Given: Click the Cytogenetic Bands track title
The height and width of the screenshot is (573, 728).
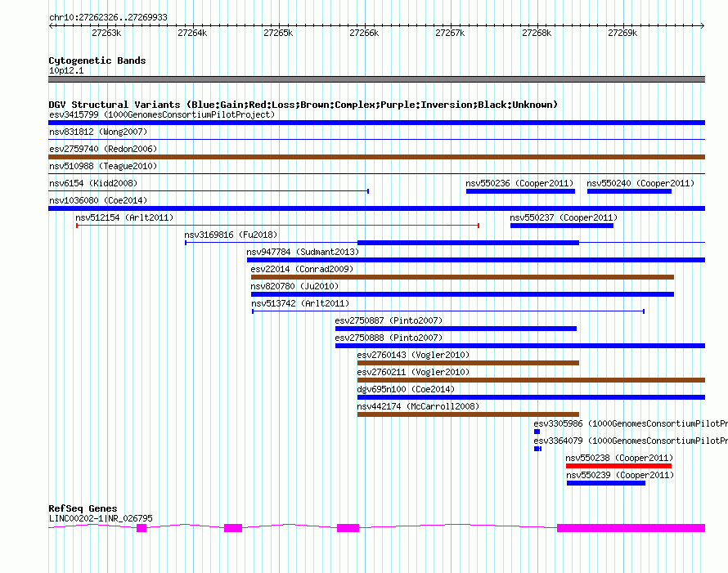Looking at the screenshot, I should pos(97,60).
